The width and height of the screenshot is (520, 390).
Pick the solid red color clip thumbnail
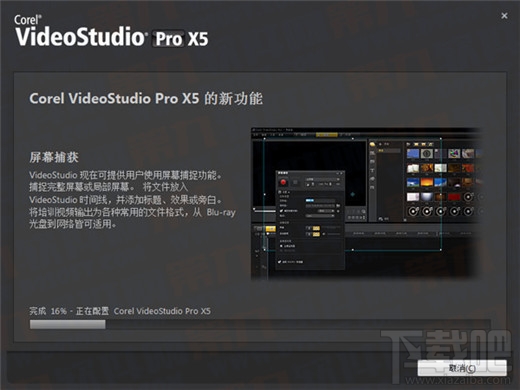point(454,197)
